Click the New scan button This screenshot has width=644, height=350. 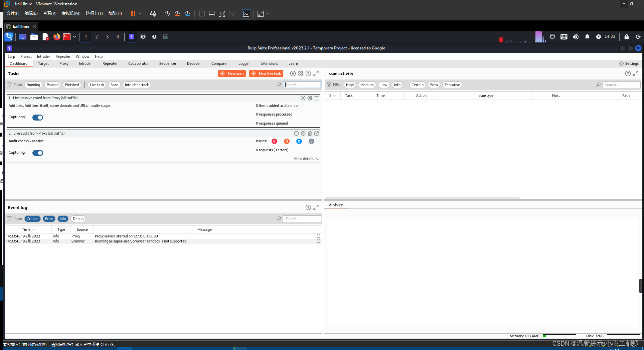point(232,73)
